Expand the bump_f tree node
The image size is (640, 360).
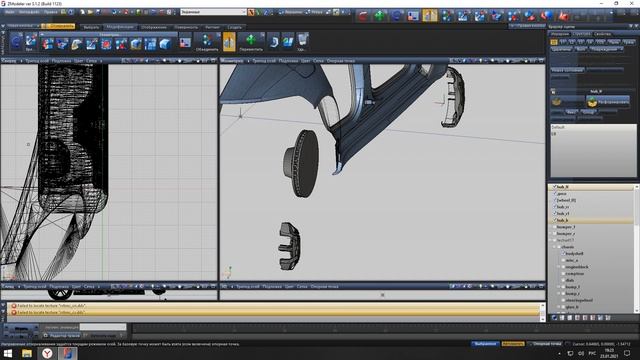(x=559, y=287)
